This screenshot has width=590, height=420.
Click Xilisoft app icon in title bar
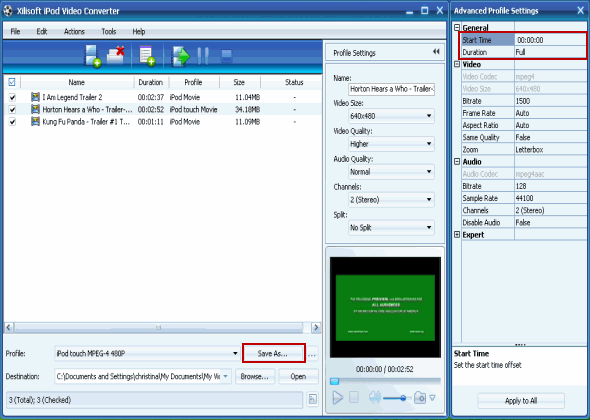pyautogui.click(x=8, y=11)
